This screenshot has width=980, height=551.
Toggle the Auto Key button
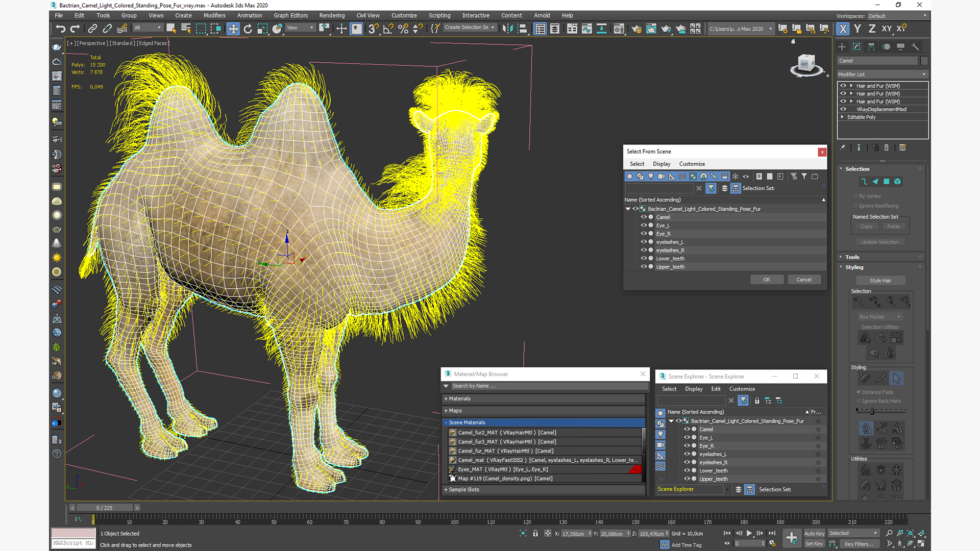[x=814, y=533]
